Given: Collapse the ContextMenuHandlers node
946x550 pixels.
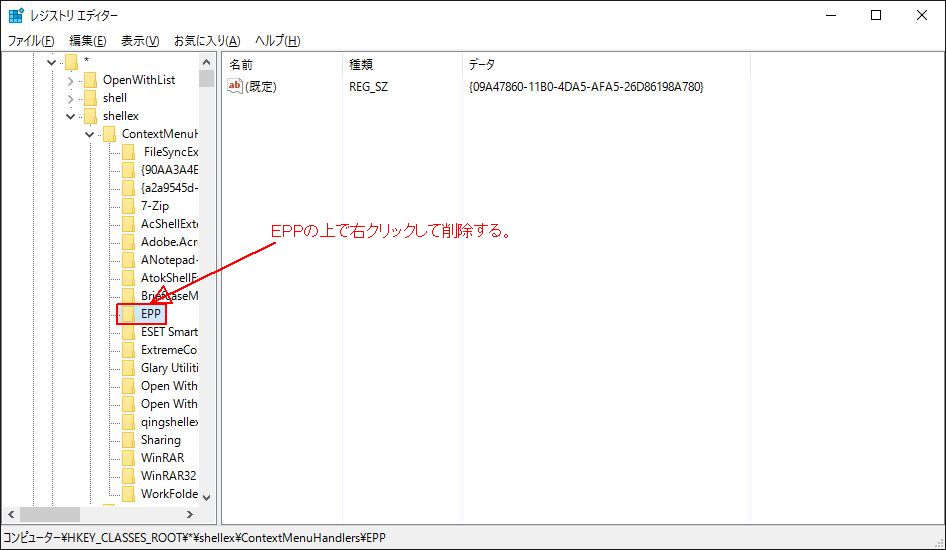Looking at the screenshot, I should 89,134.
